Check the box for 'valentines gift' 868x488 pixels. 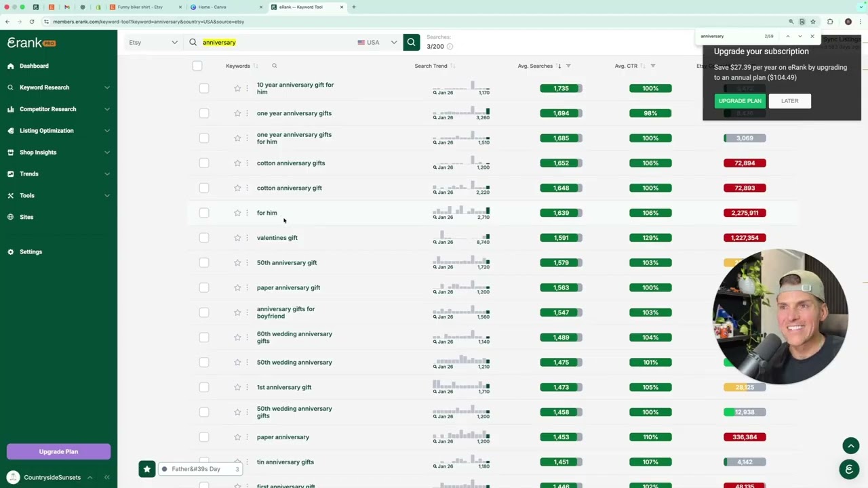[x=204, y=238]
